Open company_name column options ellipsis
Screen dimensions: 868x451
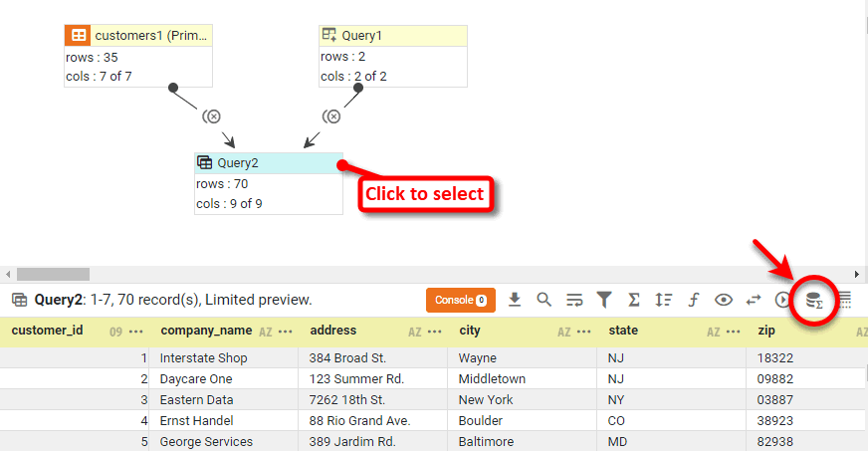[286, 332]
